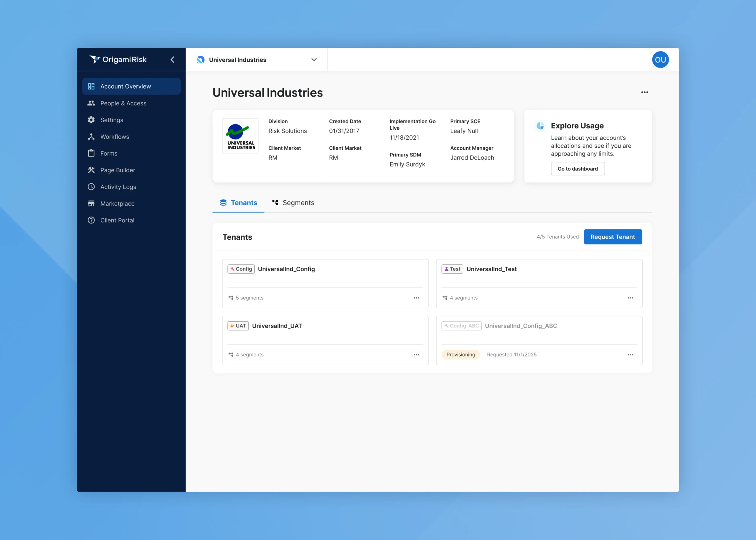Click the Marketplace storefront icon

91,203
